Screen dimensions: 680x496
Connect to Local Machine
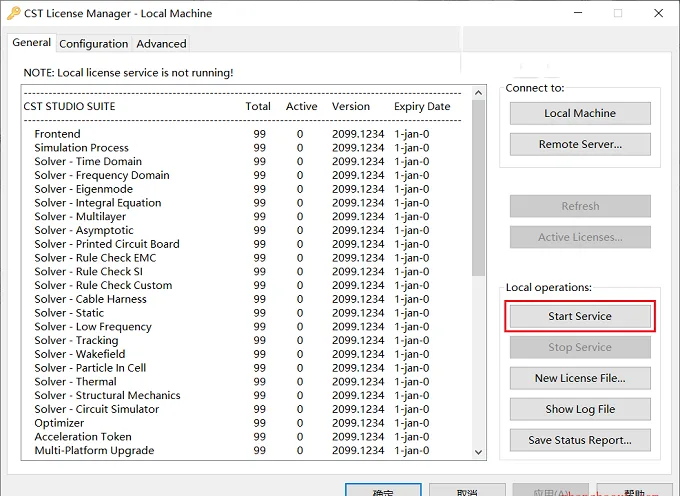click(580, 113)
